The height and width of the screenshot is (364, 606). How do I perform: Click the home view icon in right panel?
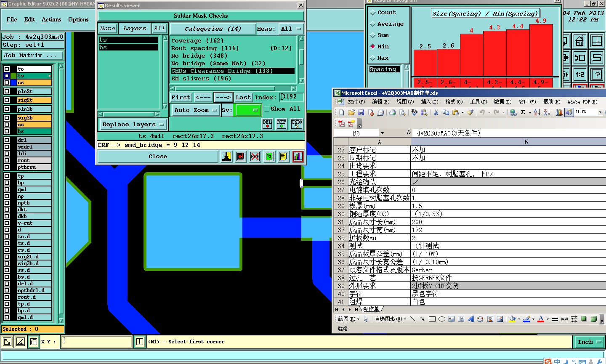coord(580,41)
